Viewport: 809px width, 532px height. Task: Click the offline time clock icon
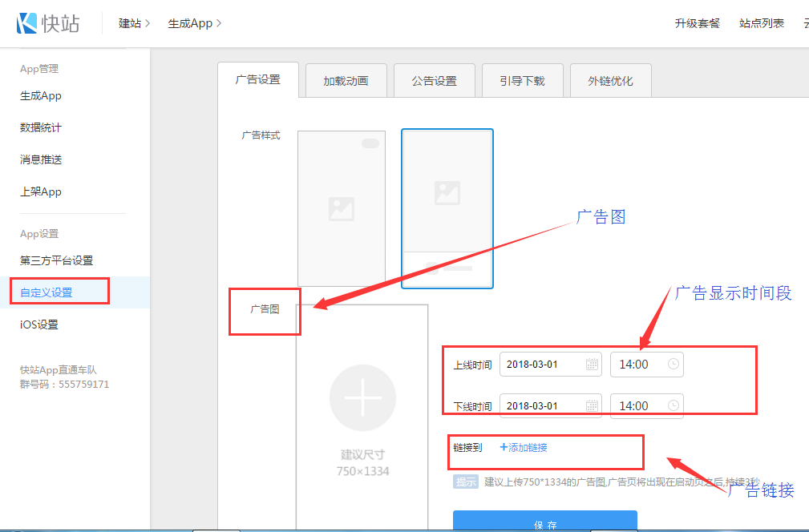point(673,405)
